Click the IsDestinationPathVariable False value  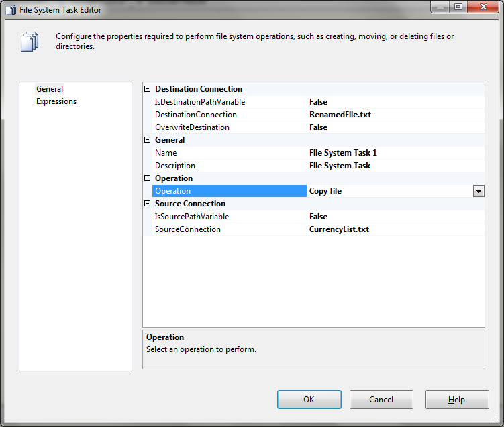[x=318, y=102]
